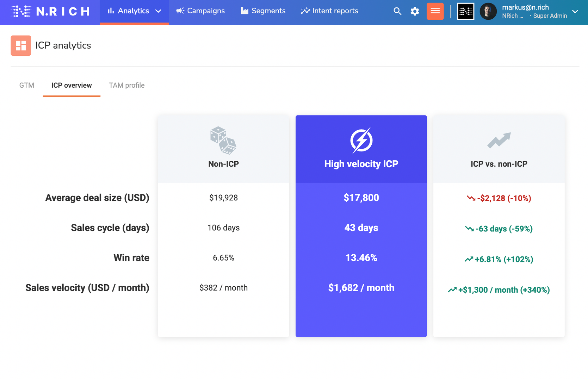Viewport: 588px width, 379px height.
Task: Click the ICP analytics page icon
Action: (21, 45)
